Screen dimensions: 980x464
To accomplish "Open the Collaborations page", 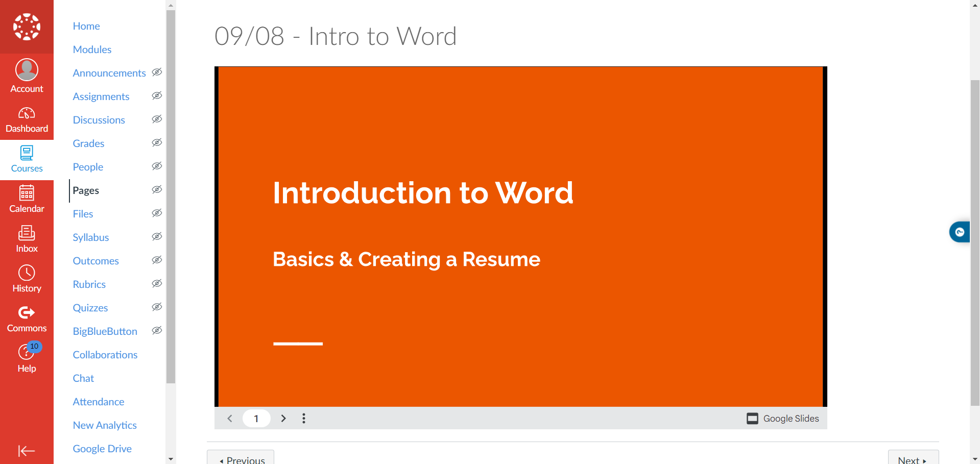I will click(x=105, y=355).
